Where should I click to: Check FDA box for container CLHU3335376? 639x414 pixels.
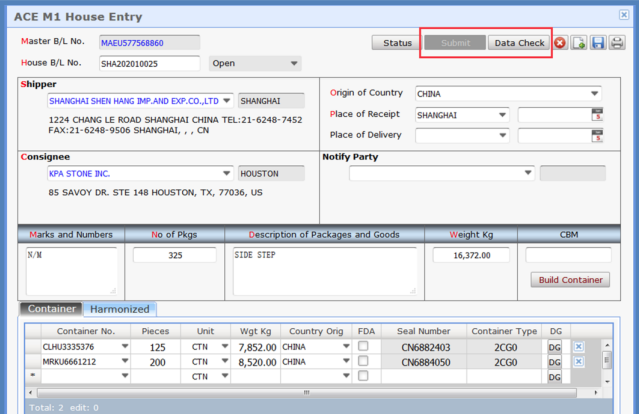pos(363,346)
